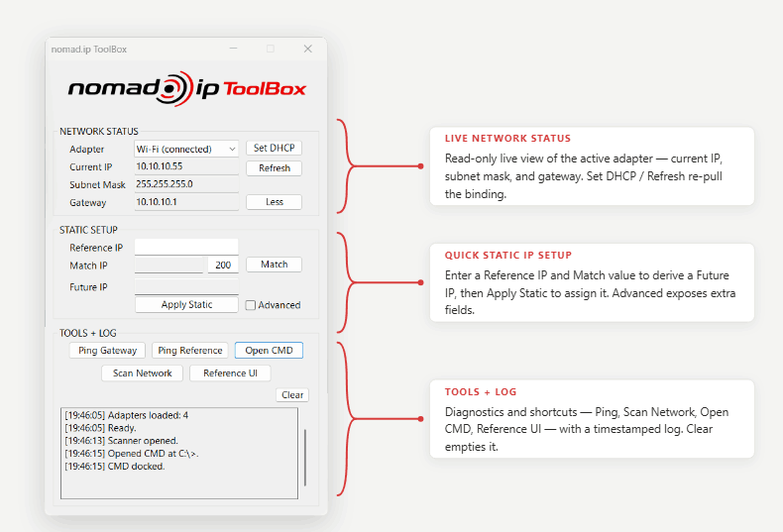
Task: Start Scan Network tool
Action: coord(142,373)
